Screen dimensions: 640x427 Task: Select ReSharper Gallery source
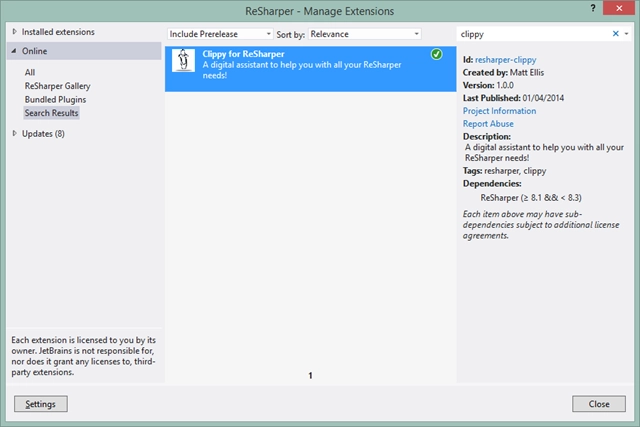57,86
